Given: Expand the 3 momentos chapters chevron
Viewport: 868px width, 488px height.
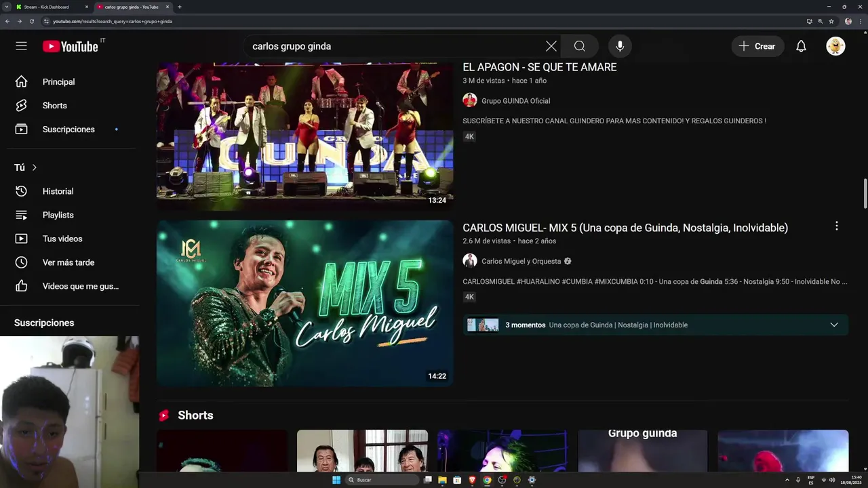Looking at the screenshot, I should point(834,325).
